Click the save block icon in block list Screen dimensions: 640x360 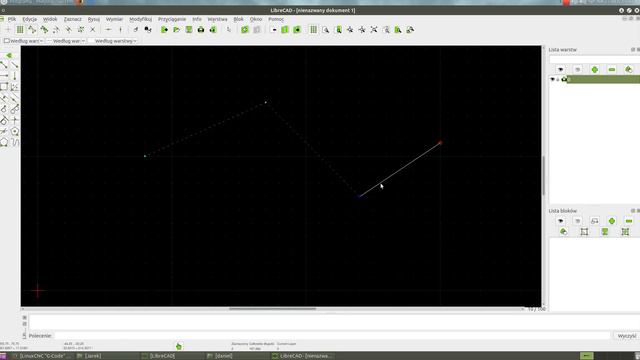tap(604, 232)
